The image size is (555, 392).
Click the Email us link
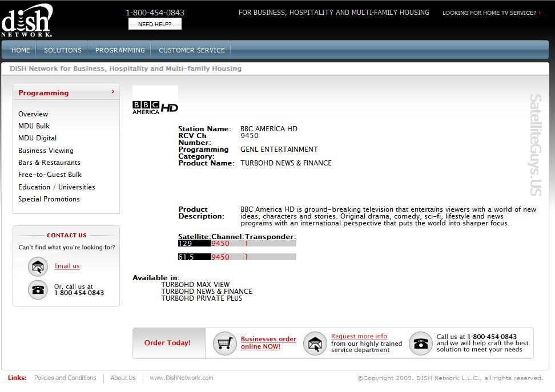click(x=67, y=266)
